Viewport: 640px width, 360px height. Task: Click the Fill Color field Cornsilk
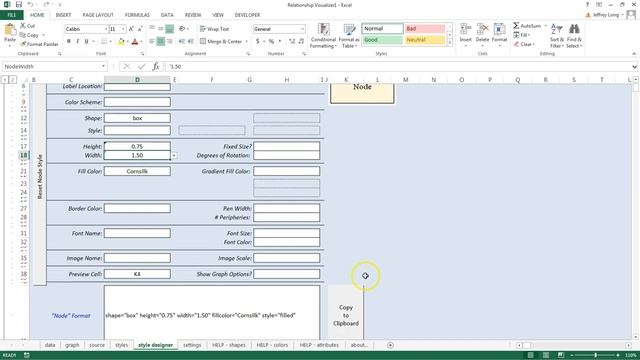137,171
